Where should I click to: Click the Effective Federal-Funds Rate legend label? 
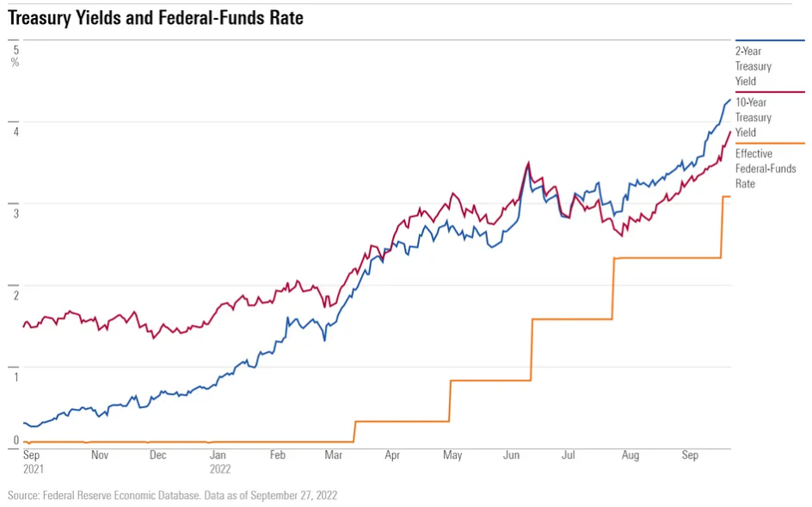pos(765,169)
